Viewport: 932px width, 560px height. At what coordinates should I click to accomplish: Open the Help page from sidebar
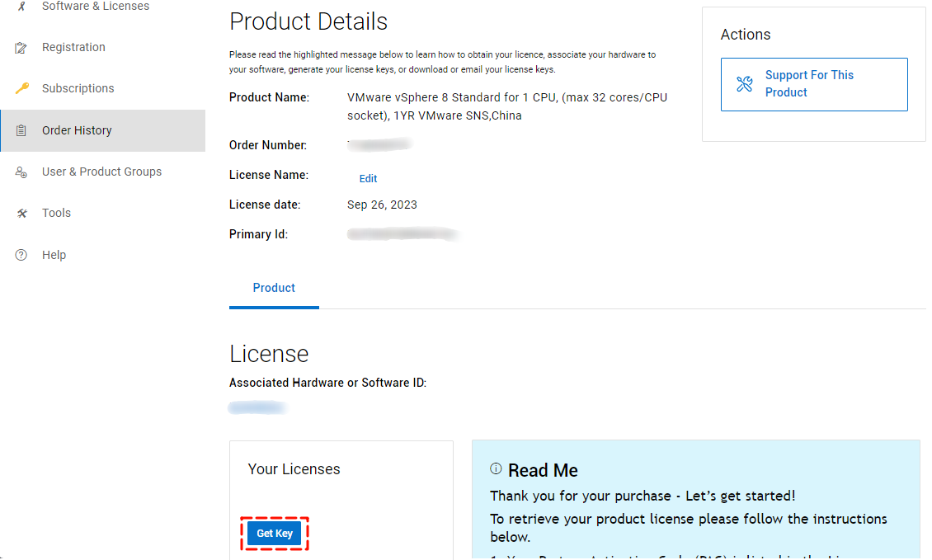pos(54,255)
